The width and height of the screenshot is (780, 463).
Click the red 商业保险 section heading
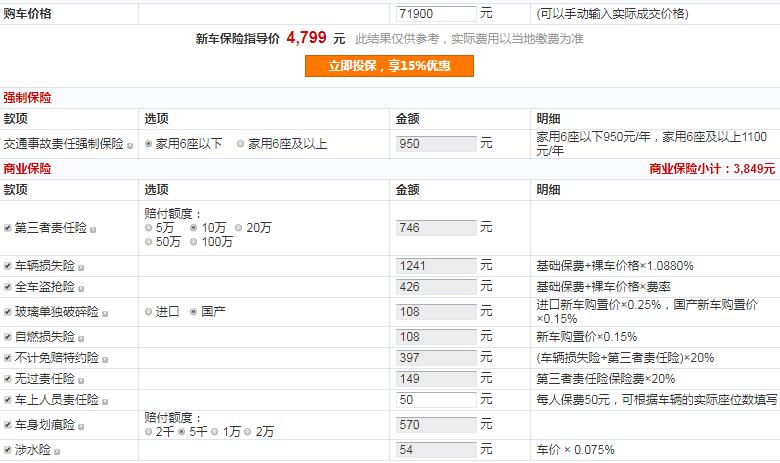tap(27, 169)
